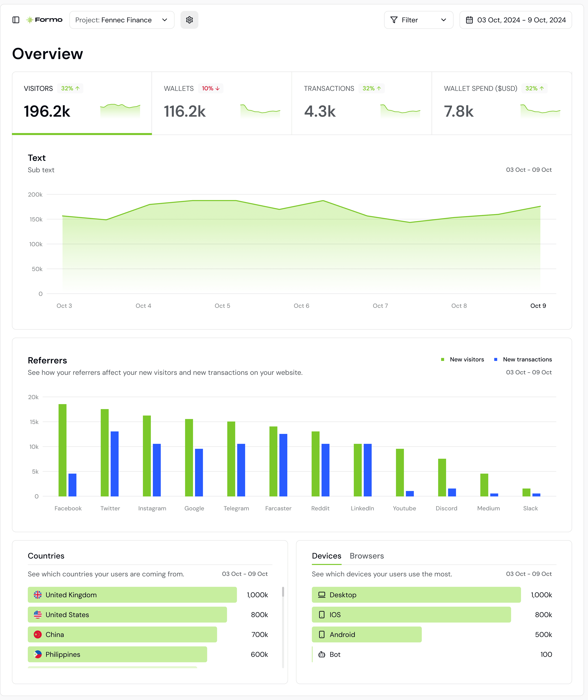Click the 196.2k visitors value
Image resolution: width=588 pixels, height=700 pixels.
47,111
